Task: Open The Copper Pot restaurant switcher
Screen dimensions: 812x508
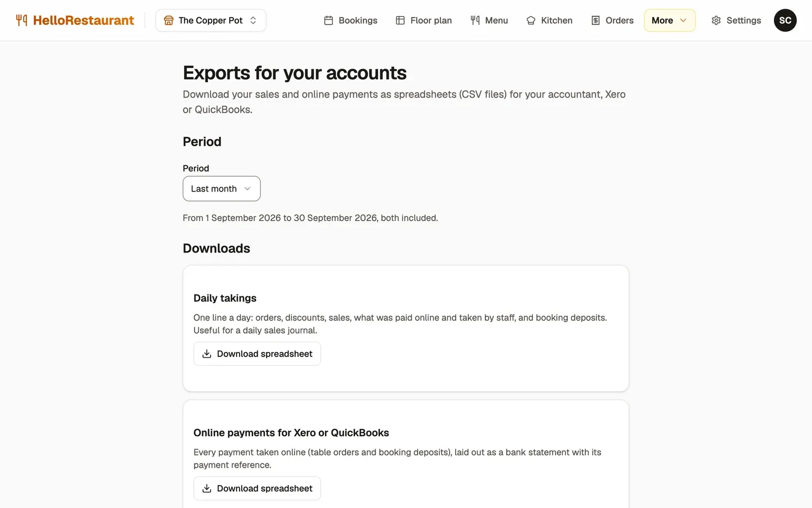Action: (x=211, y=20)
